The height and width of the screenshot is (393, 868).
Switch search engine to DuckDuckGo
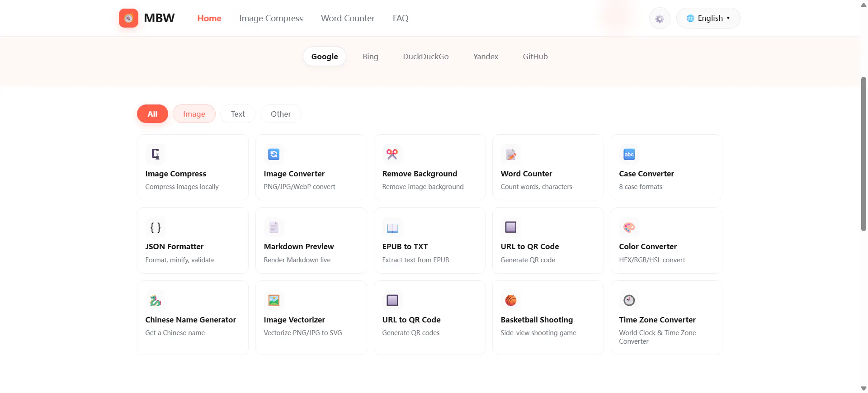pos(426,57)
